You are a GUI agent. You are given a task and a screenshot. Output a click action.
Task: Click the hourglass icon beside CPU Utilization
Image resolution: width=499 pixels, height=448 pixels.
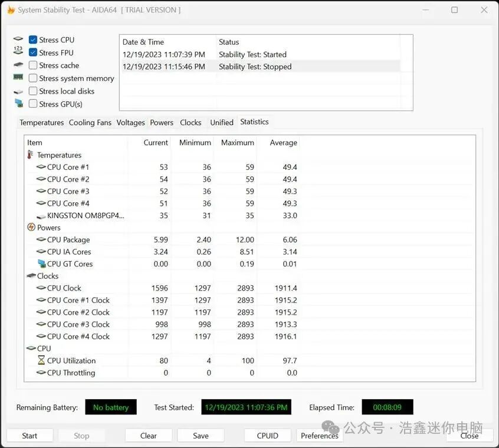[x=41, y=360]
